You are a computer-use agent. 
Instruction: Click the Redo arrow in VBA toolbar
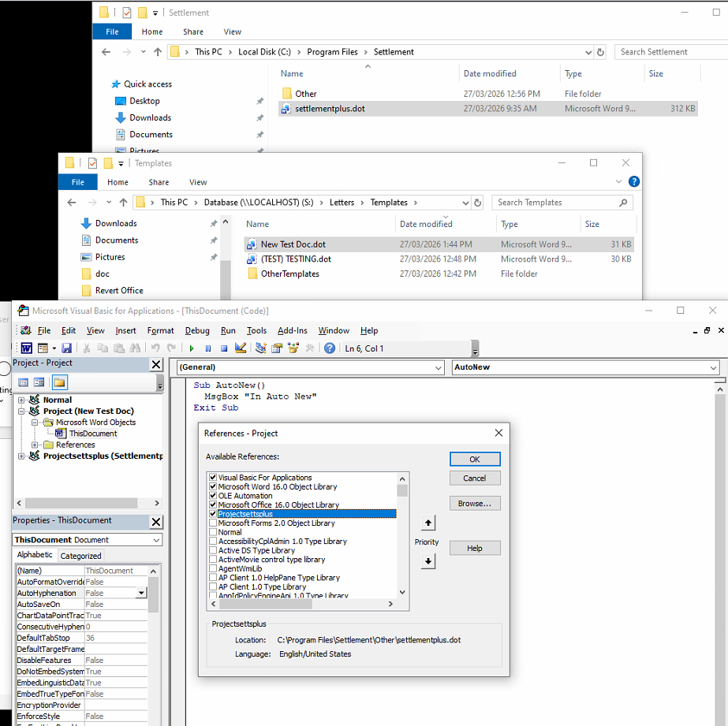171,348
